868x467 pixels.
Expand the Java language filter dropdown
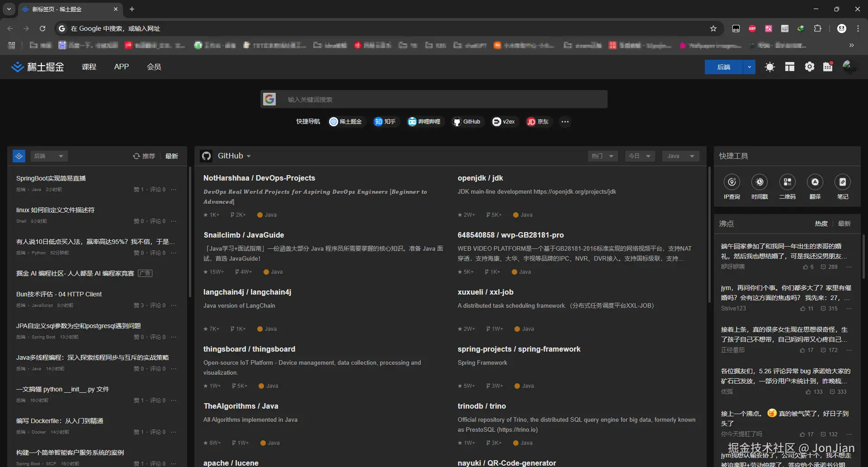pyautogui.click(x=680, y=156)
